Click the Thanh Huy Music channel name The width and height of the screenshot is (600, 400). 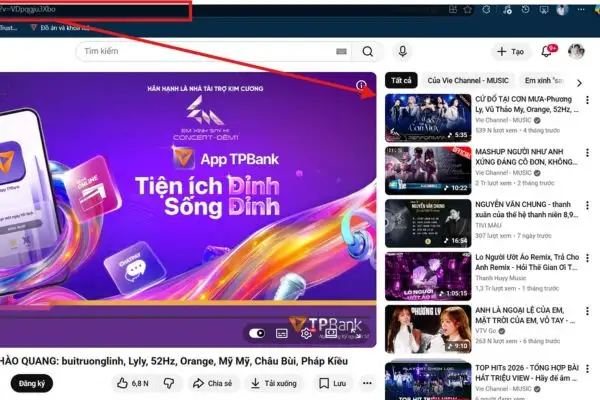click(501, 278)
